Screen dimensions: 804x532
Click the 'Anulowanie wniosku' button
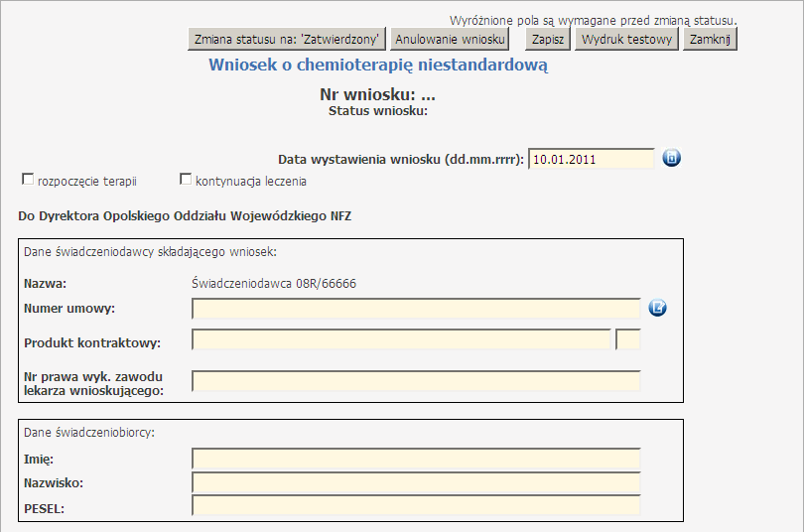(x=450, y=40)
